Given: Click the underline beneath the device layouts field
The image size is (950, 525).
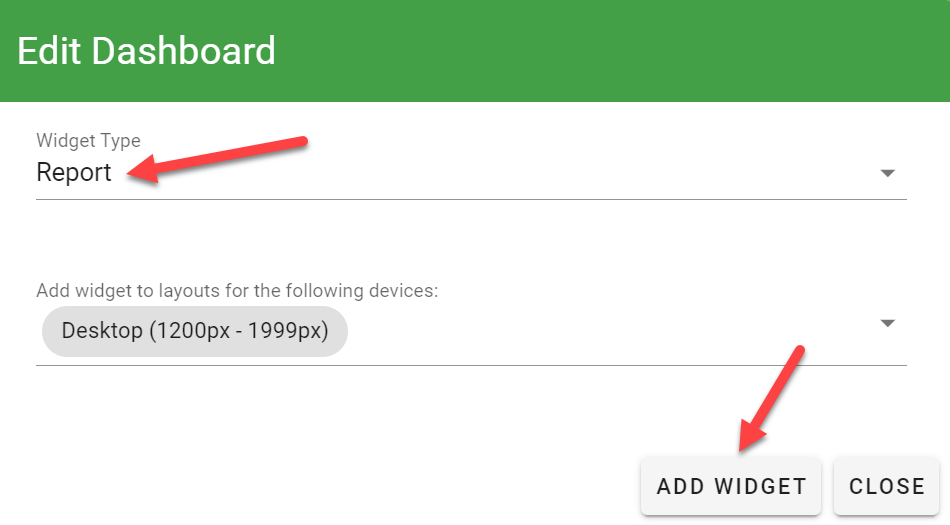Looking at the screenshot, I should (x=470, y=365).
